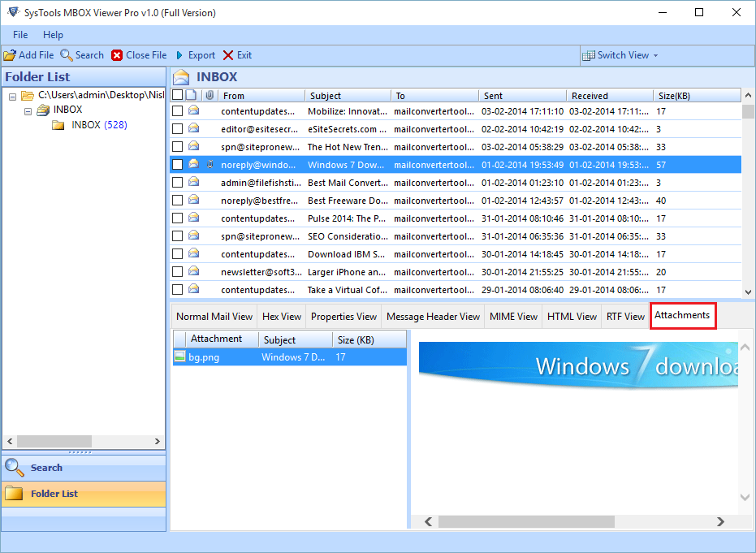
Task: Open the Take a Virtual Cof... email
Action: point(456,289)
